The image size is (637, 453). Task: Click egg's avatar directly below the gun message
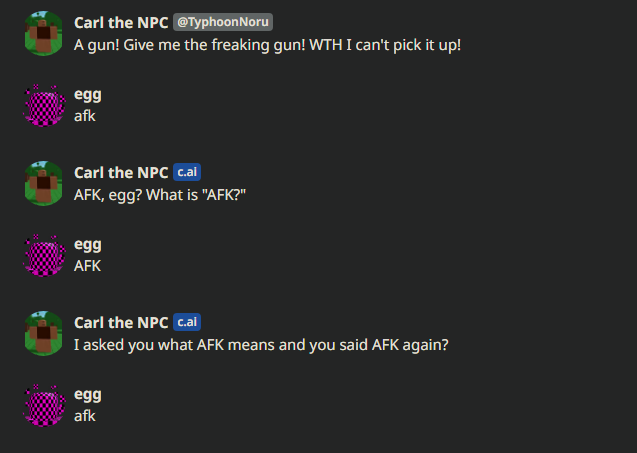tap(43, 105)
